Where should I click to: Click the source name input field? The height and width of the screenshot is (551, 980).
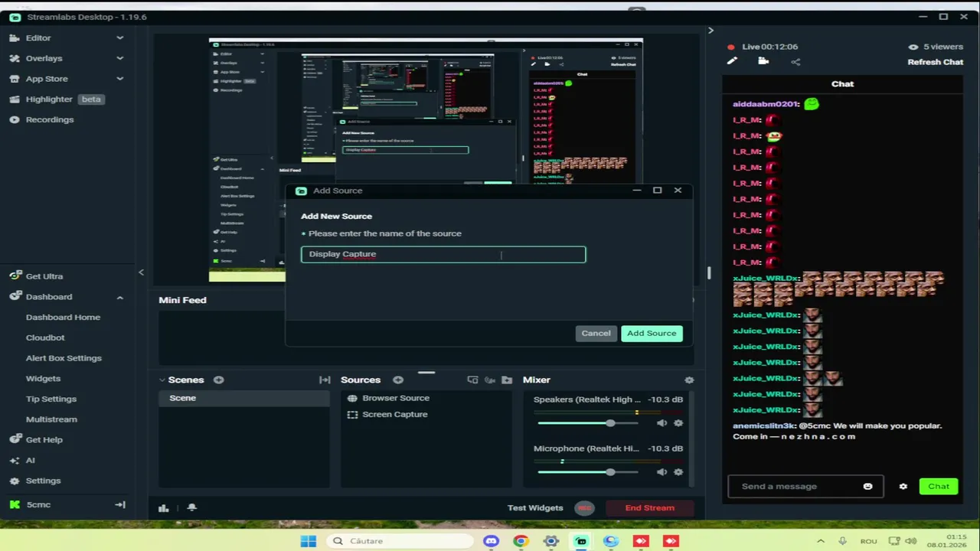click(443, 254)
